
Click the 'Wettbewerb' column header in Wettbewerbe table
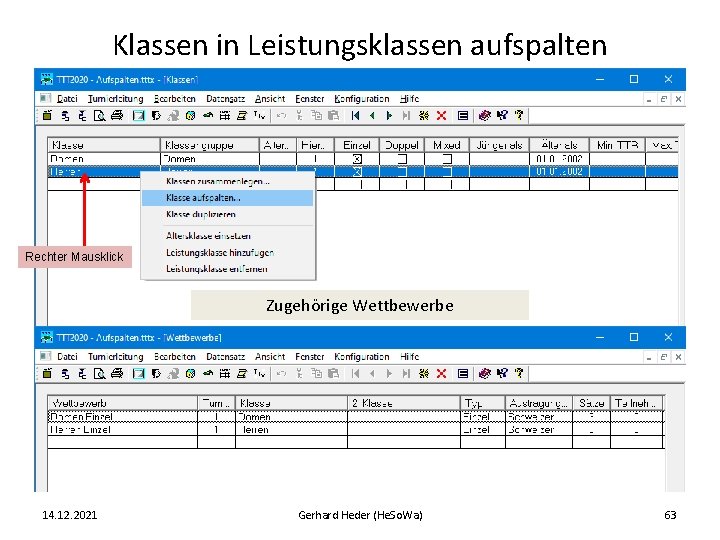(123, 403)
